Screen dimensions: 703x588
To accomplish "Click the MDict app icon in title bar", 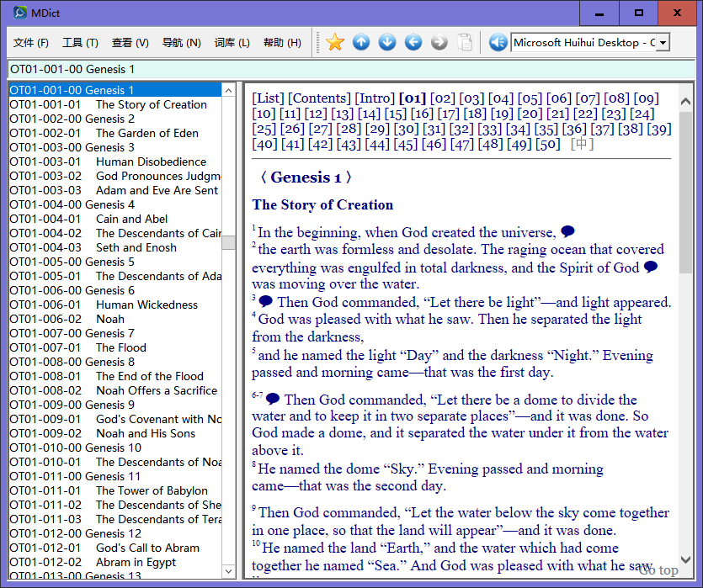I will (x=19, y=13).
